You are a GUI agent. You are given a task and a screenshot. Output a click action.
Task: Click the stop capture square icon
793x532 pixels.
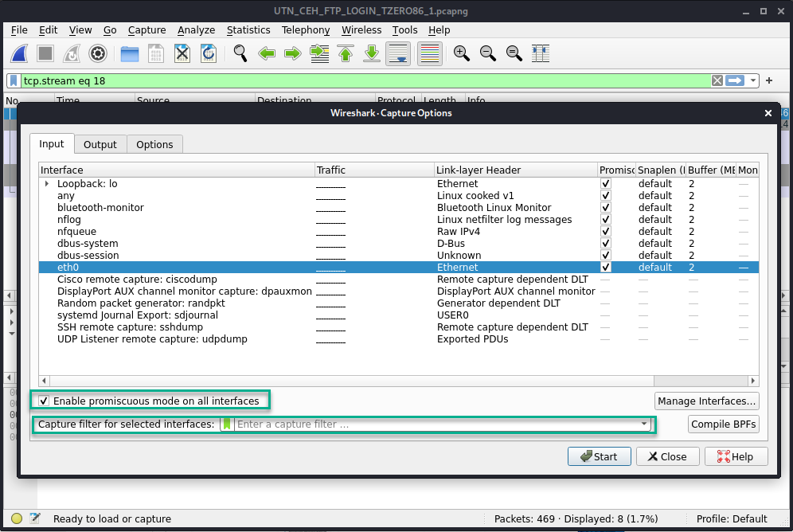tap(45, 53)
